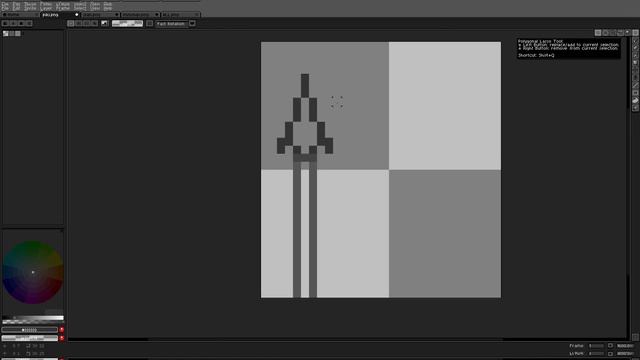Viewport: 640px width, 360px height.
Task: Switch to the Home tab
Action: (x=20, y=15)
